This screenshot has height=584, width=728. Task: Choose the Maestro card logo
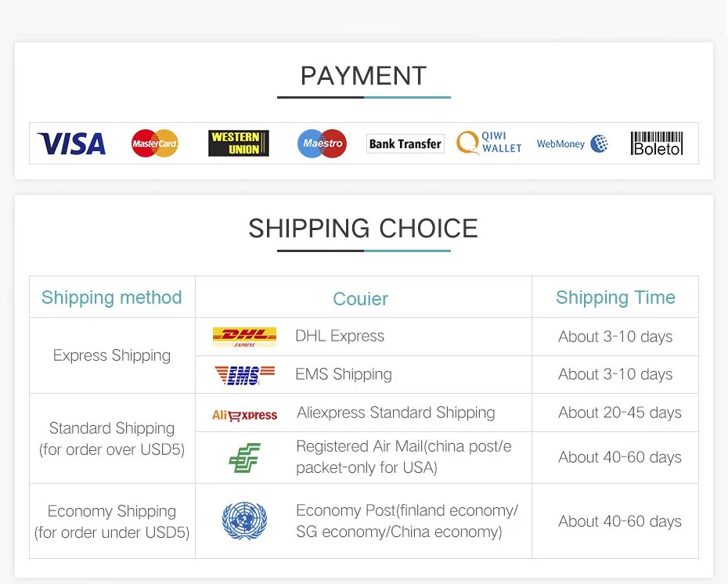click(x=322, y=143)
